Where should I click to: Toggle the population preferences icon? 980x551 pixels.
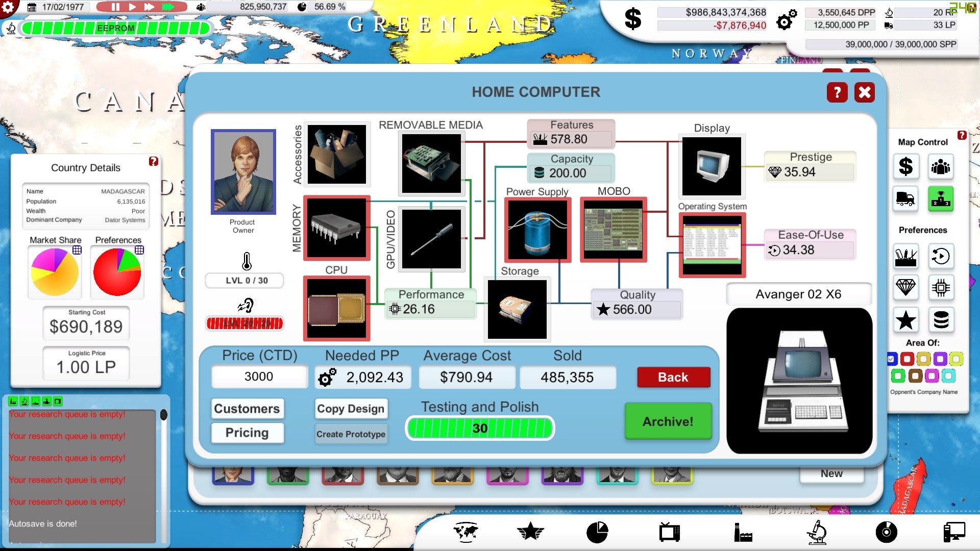point(941,167)
